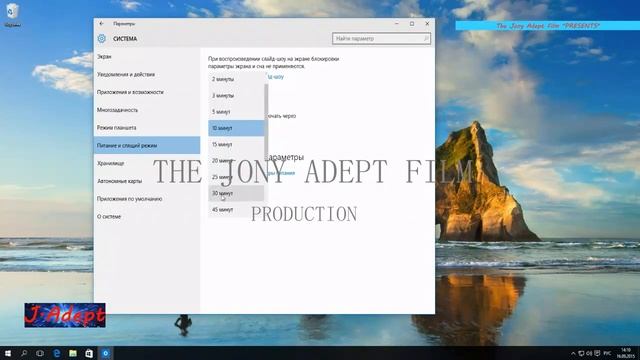The image size is (640, 360).
Task: Click the Settings app taskbar button
Action: pyautogui.click(x=105, y=353)
